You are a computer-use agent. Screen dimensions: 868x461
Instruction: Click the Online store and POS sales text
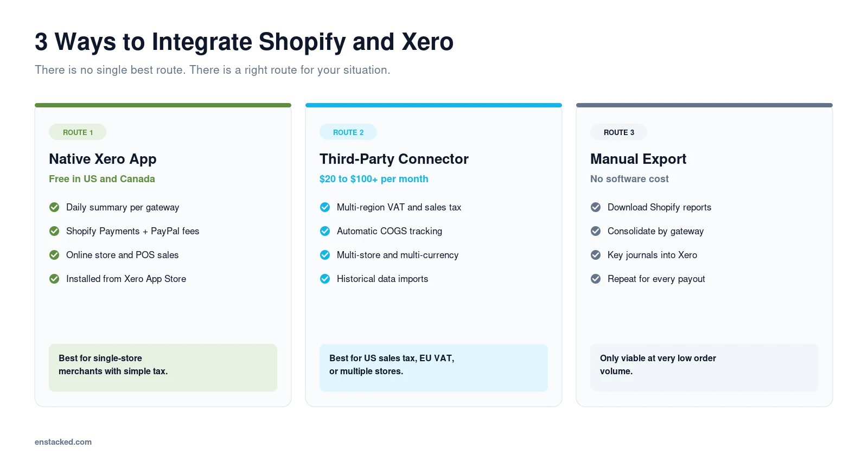tap(122, 255)
